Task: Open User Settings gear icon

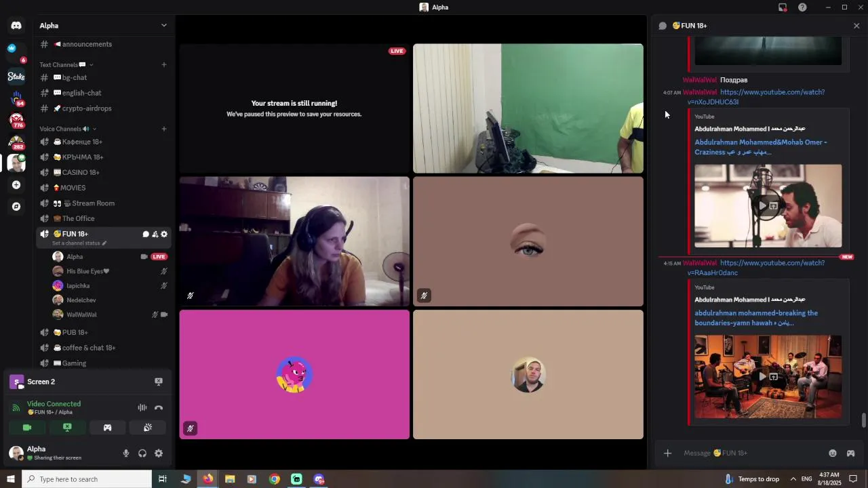Action: point(159,453)
